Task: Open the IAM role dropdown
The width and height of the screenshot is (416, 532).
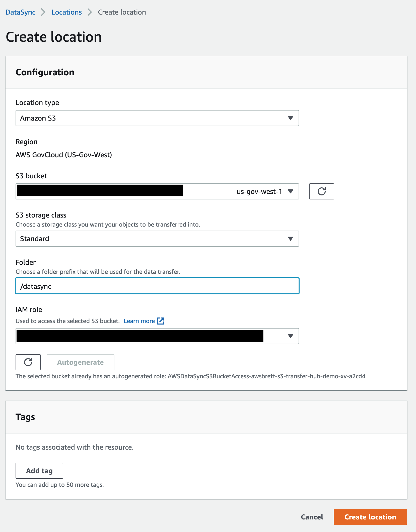Action: click(x=157, y=336)
